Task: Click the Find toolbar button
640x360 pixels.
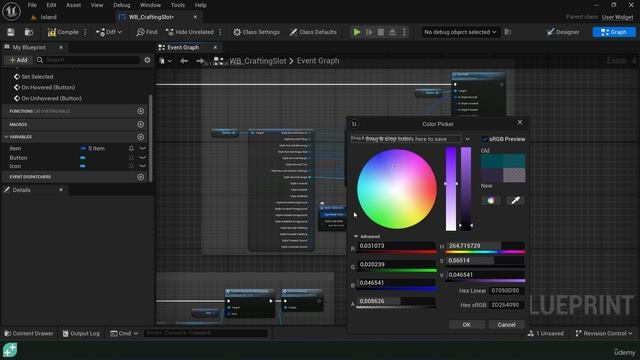Action: [x=147, y=32]
